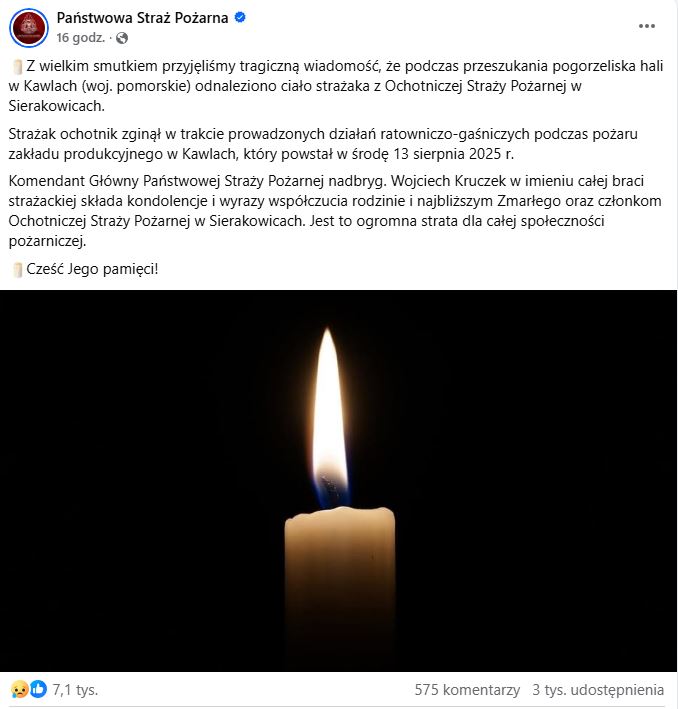Viewport: 678px width, 709px height.
Task: Click the Państwowa Straż Pożarna page name
Action: (x=142, y=18)
